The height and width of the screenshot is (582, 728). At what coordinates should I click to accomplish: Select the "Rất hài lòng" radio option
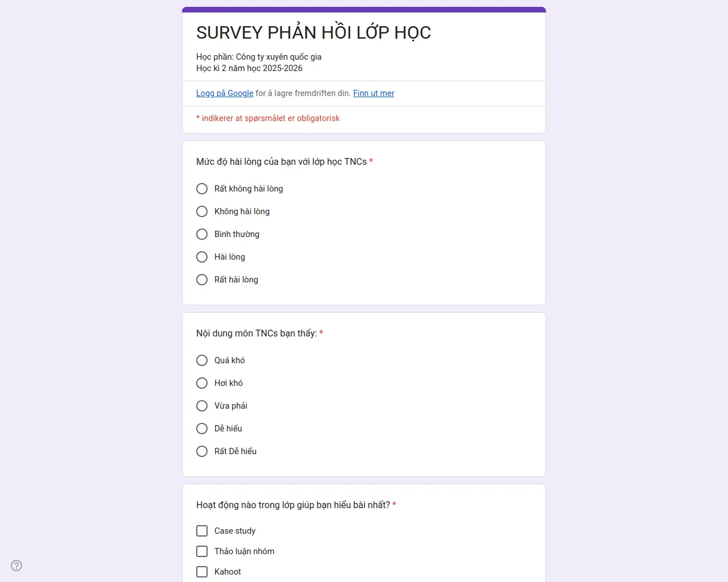click(x=202, y=280)
